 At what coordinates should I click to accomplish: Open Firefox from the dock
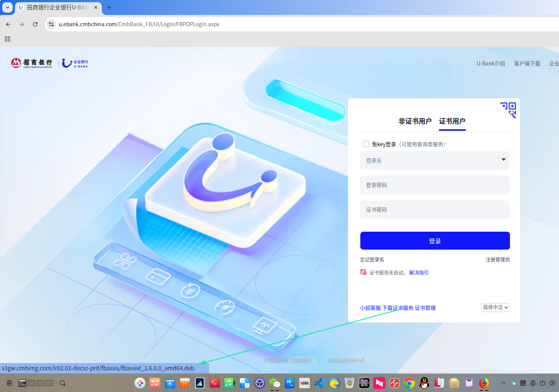click(484, 383)
